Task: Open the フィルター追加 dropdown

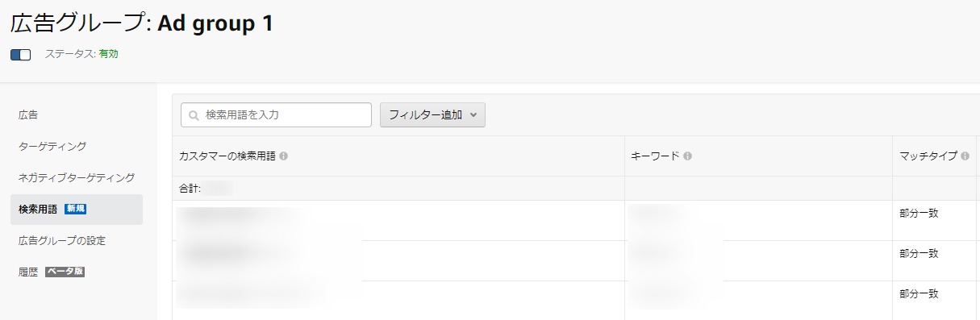Action: click(x=432, y=115)
